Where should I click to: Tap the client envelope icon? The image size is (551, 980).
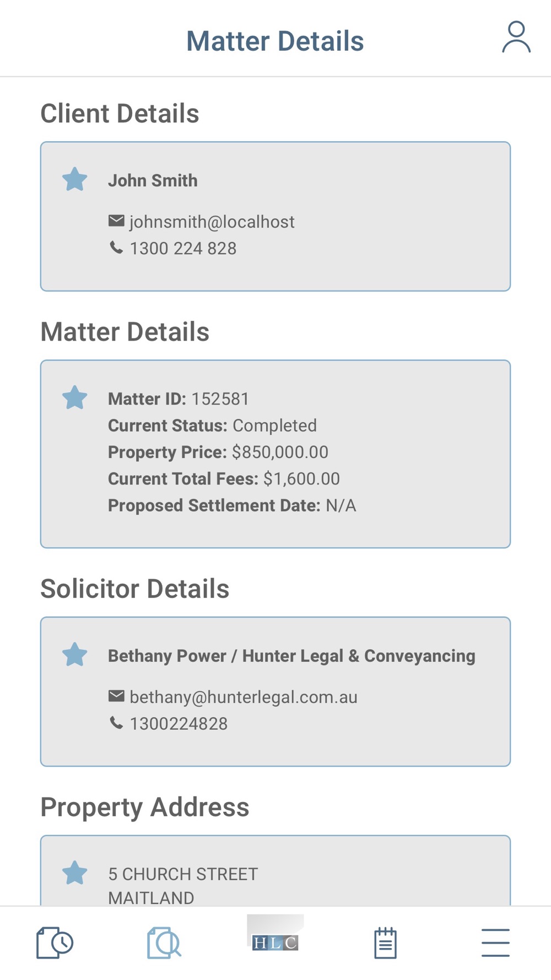tap(116, 221)
